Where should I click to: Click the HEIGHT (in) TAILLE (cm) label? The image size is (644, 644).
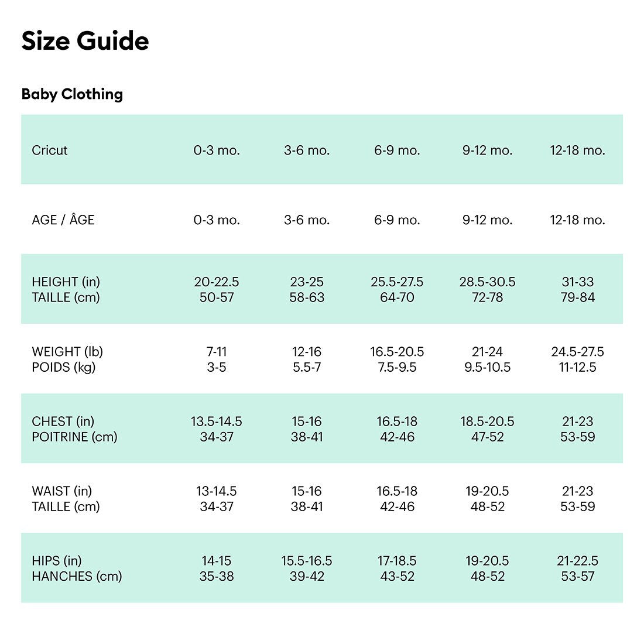tap(66, 290)
